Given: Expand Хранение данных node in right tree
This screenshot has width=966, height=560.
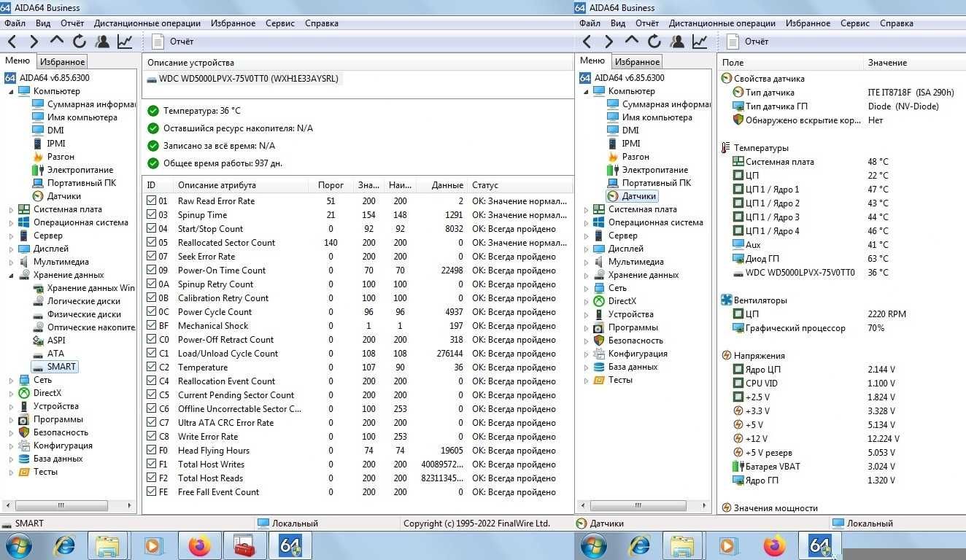Looking at the screenshot, I should (x=586, y=276).
